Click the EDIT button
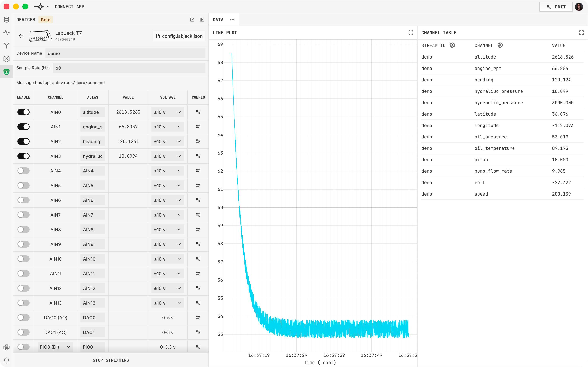This screenshot has width=588, height=367. [x=556, y=7]
